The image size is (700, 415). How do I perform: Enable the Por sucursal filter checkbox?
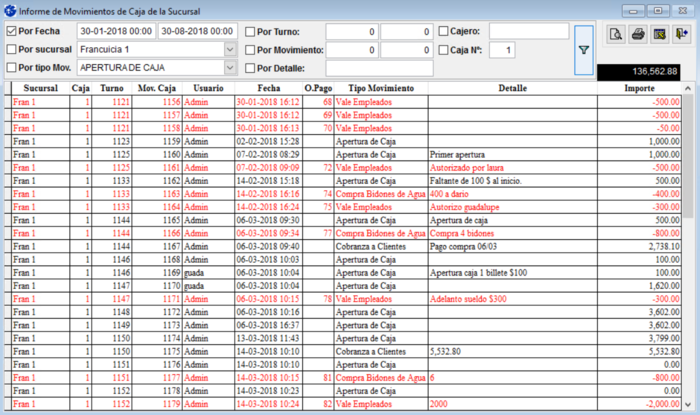[x=12, y=49]
